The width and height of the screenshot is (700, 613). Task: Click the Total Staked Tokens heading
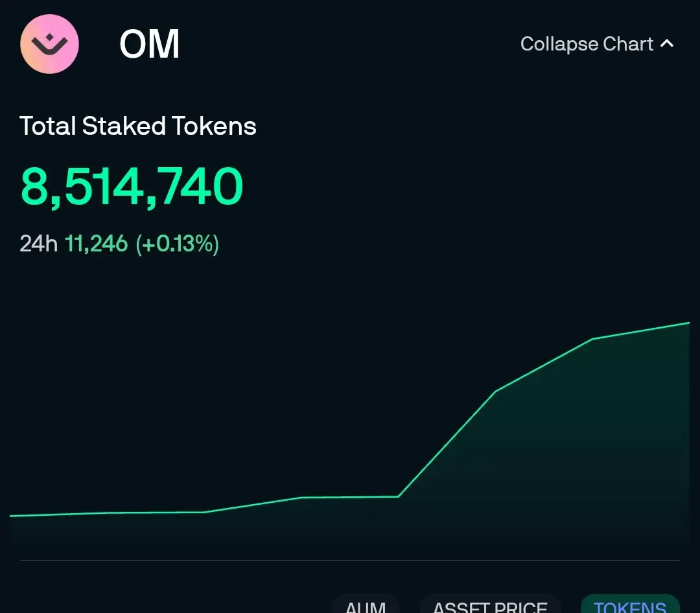click(x=138, y=126)
